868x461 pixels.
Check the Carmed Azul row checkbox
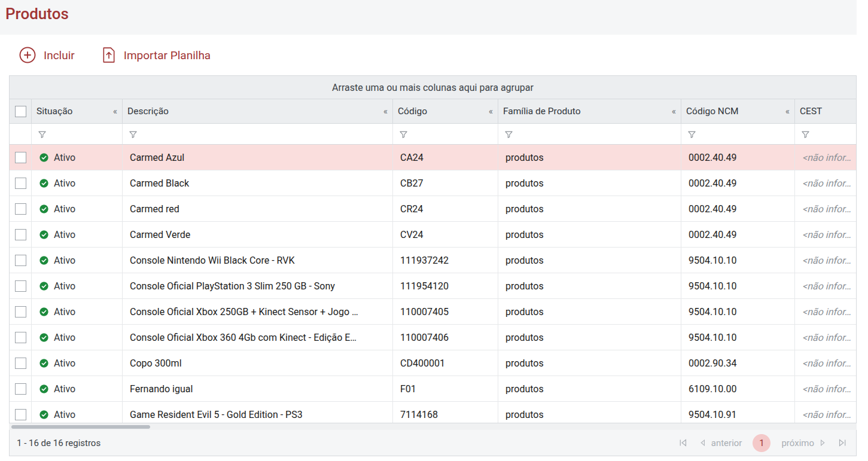21,157
